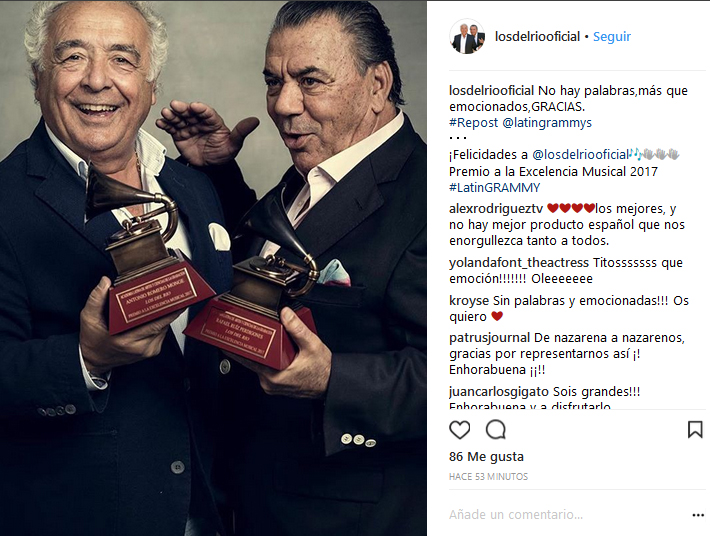
Task: Focus the Añade un comentario field
Action: pos(566,515)
